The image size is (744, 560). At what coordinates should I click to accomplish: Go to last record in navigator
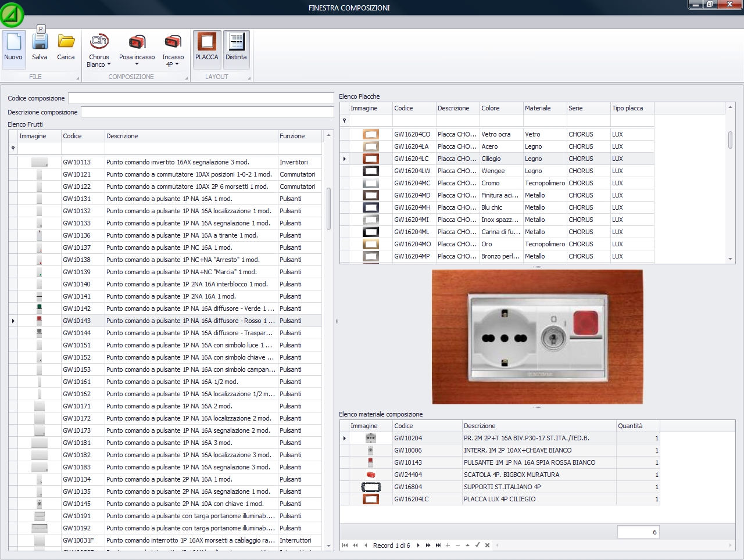click(438, 545)
